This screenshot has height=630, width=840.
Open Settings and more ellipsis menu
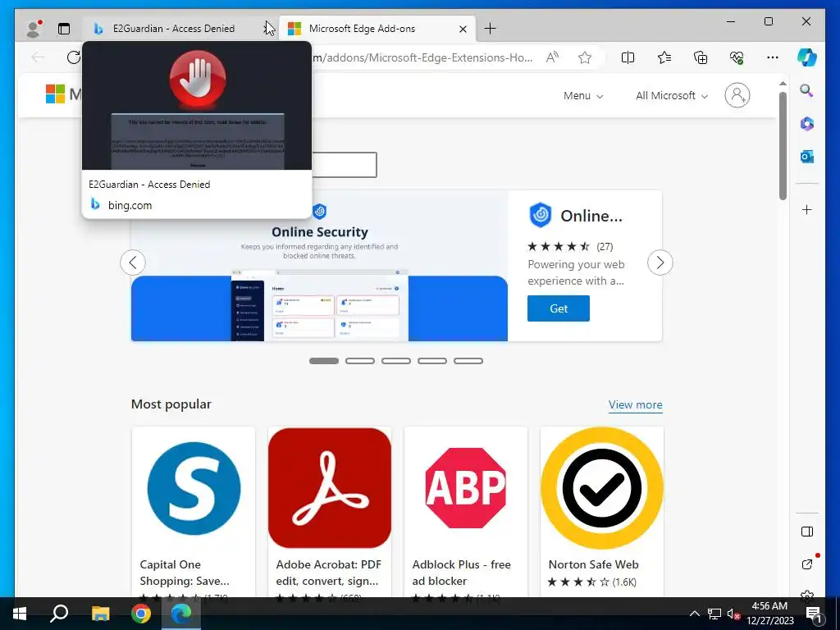click(x=773, y=57)
